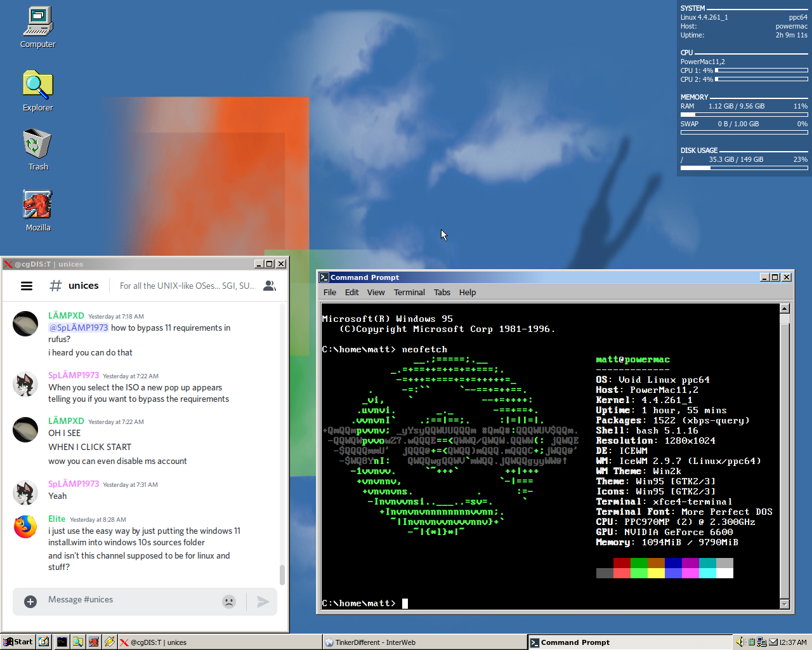
Task: Click the red color block in neofetch output
Action: click(622, 563)
